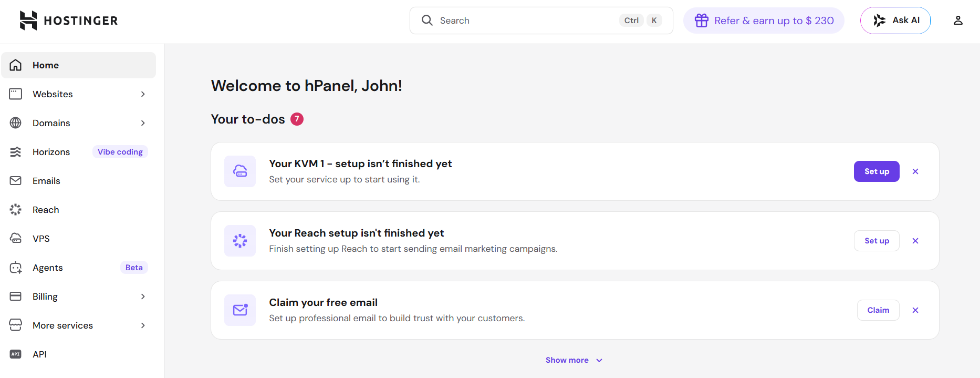
Task: Click the free email card envelope icon
Action: point(240,310)
